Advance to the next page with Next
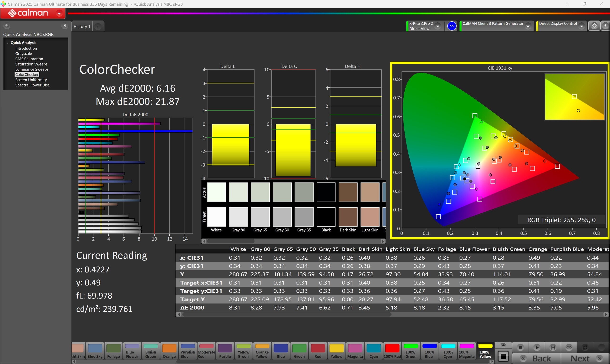The height and width of the screenshot is (364, 610). [585, 359]
